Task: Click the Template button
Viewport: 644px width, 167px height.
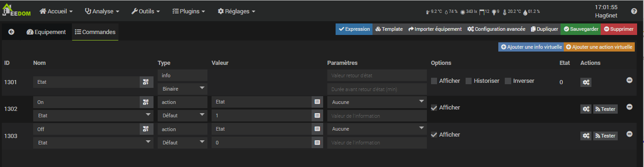Action: click(389, 29)
